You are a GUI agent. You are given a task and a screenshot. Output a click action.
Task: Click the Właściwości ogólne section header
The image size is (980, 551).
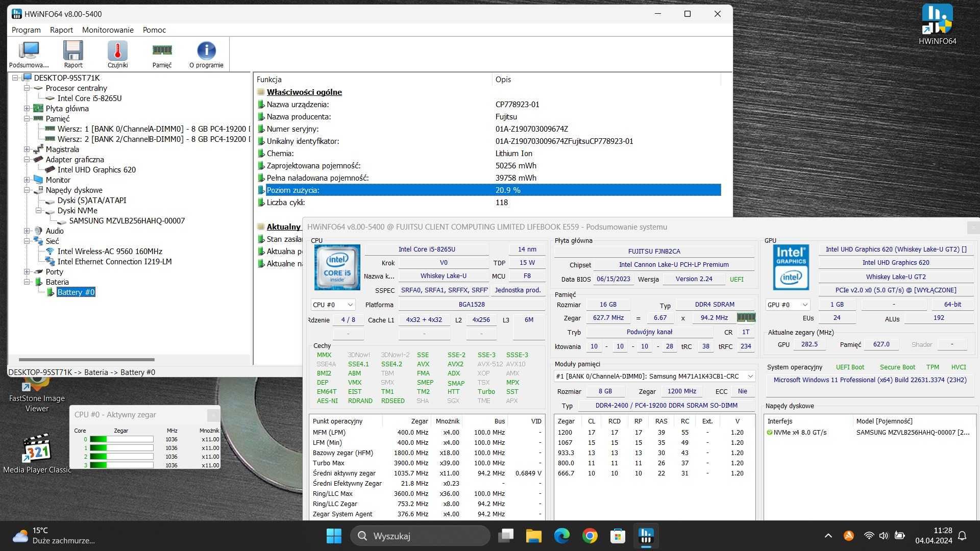[304, 92]
